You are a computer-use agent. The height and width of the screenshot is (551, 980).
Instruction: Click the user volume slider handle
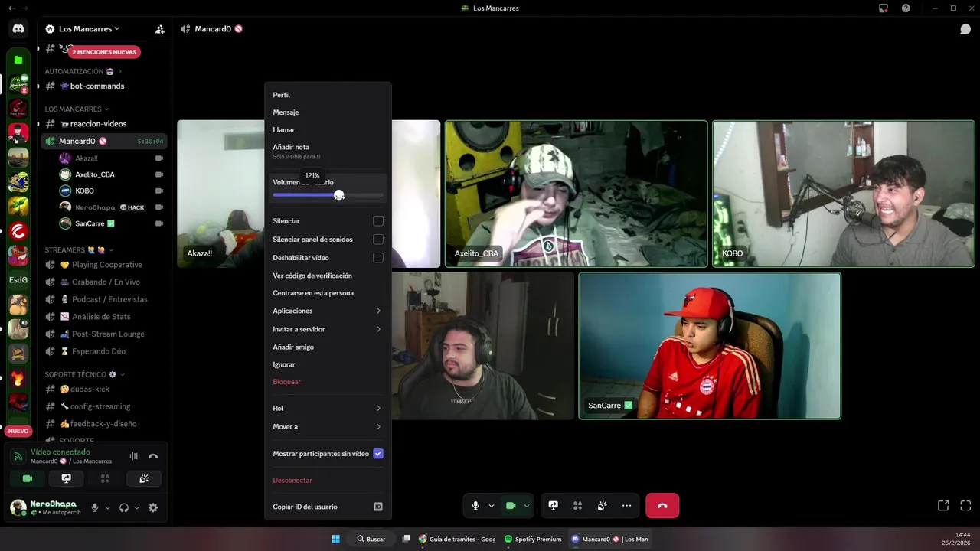click(339, 195)
